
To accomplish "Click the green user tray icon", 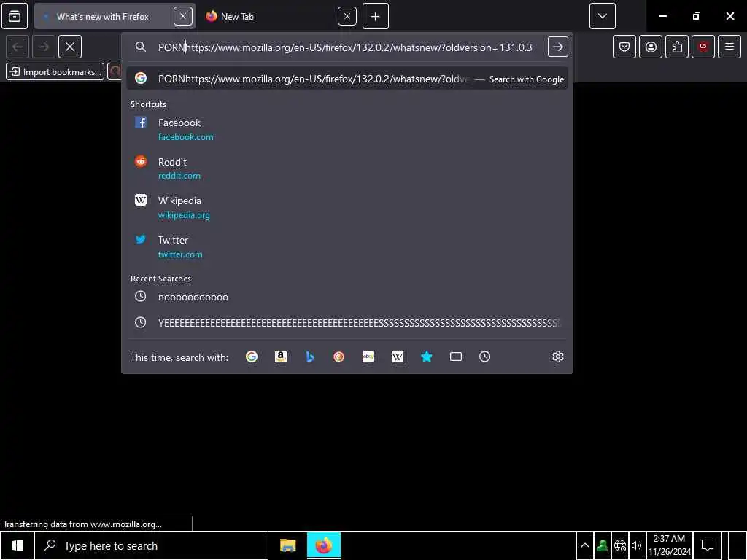I will pos(602,545).
